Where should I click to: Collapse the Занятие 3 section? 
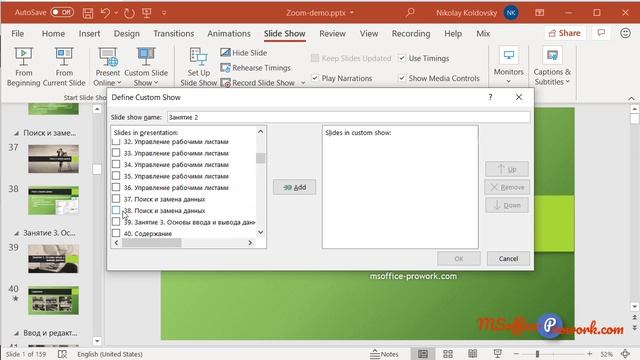click(16, 233)
